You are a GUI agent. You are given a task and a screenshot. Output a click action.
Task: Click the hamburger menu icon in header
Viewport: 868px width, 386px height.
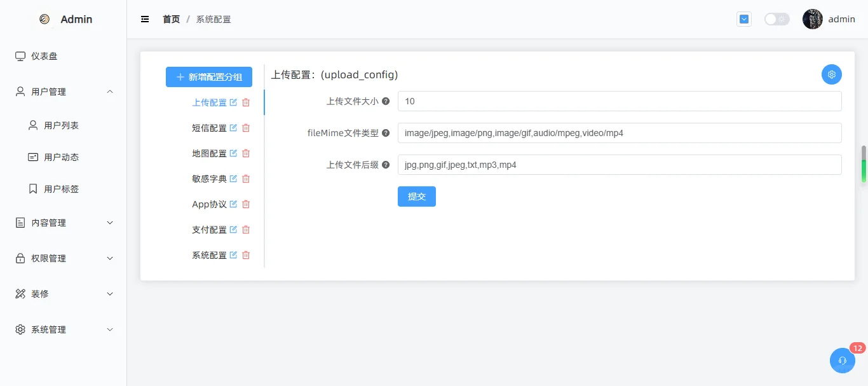tap(144, 18)
